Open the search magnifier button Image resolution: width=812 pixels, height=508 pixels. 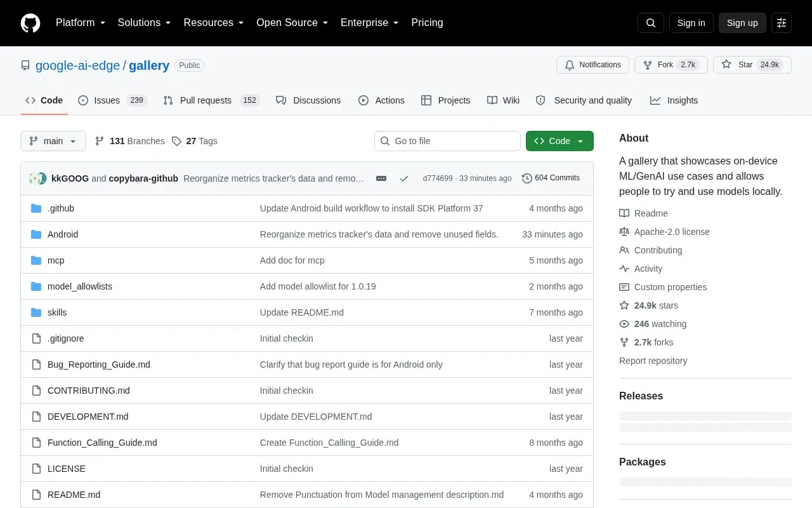(x=651, y=23)
